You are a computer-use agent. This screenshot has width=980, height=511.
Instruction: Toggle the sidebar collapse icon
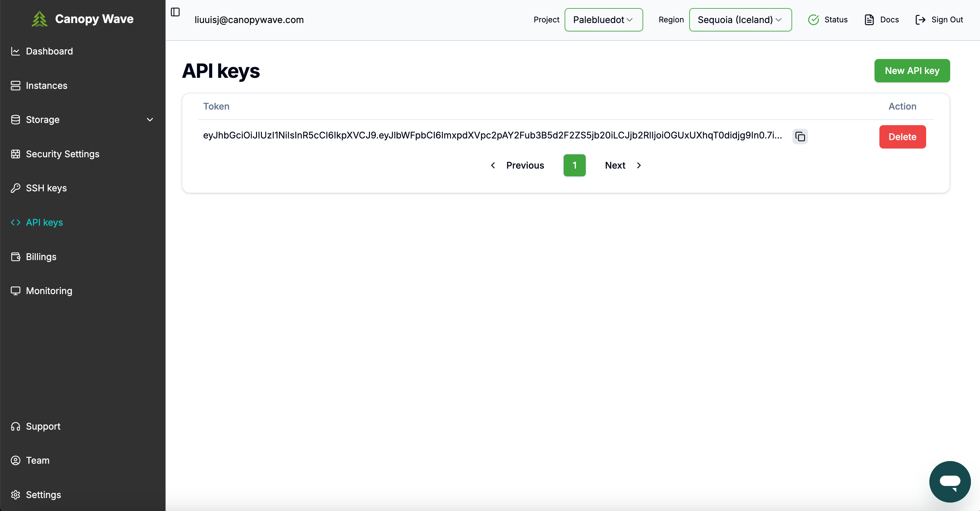pos(175,12)
